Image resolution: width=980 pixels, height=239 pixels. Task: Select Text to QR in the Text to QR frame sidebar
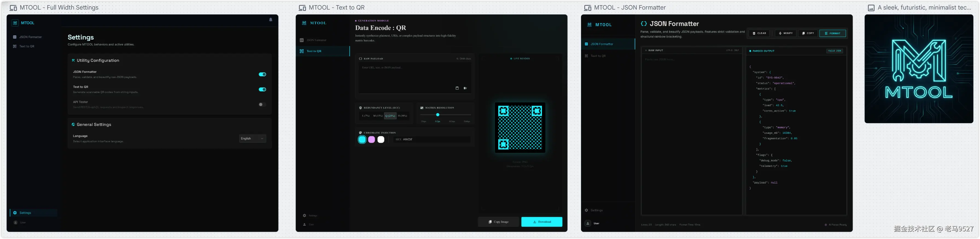(x=323, y=51)
